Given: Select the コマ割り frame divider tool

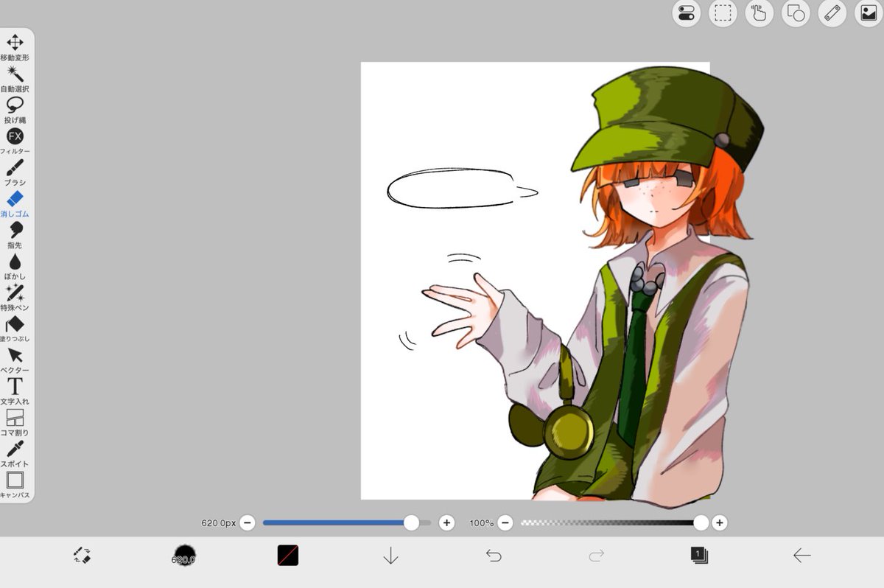Looking at the screenshot, I should 15,422.
